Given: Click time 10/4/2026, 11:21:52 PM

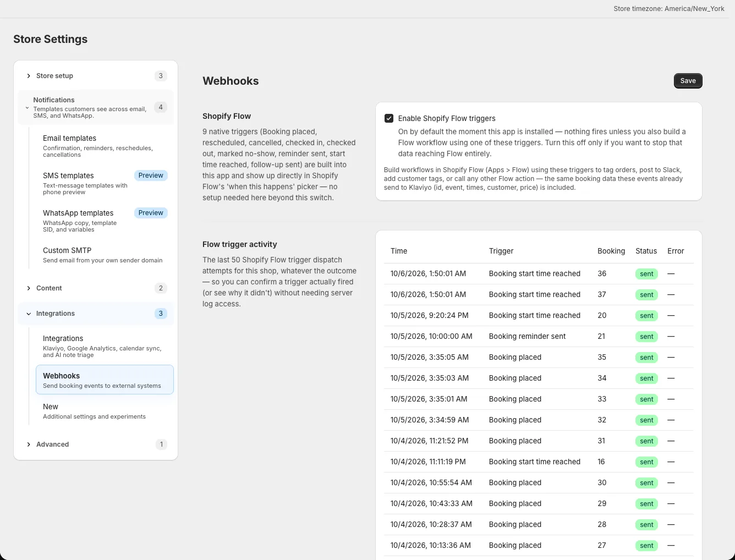Looking at the screenshot, I should pyautogui.click(x=430, y=441).
